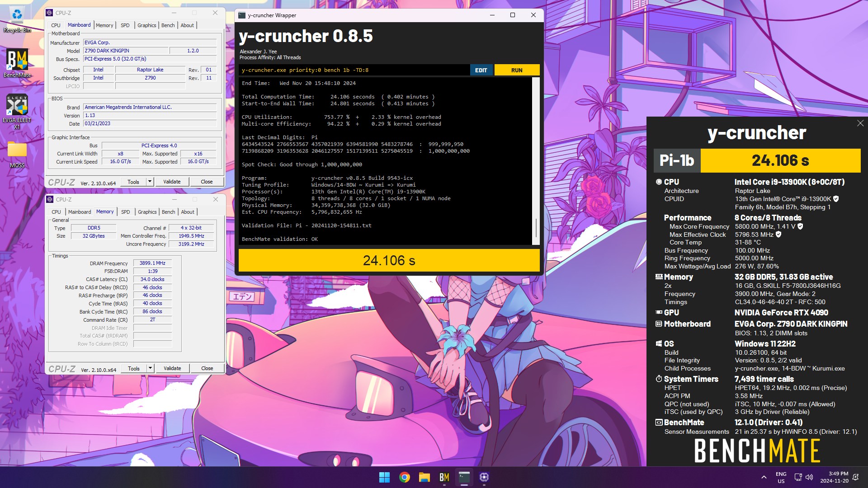Switch to CPU-Z taskbar icon

tap(484, 477)
